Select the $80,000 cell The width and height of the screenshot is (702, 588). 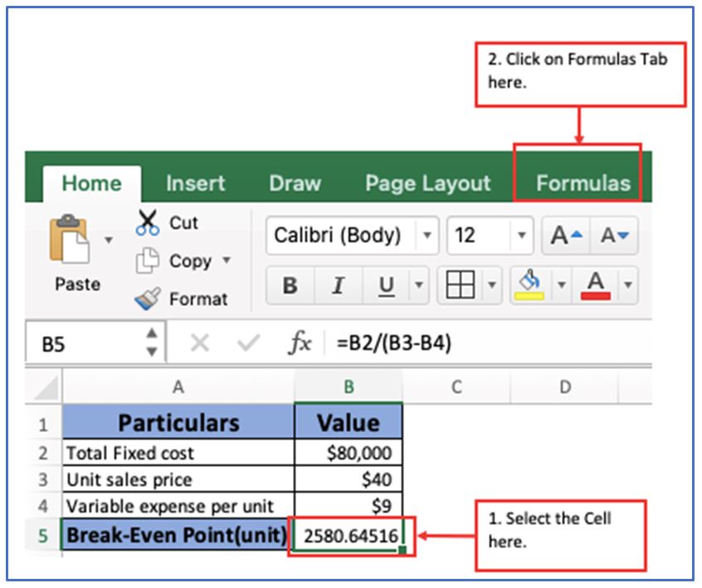click(349, 453)
